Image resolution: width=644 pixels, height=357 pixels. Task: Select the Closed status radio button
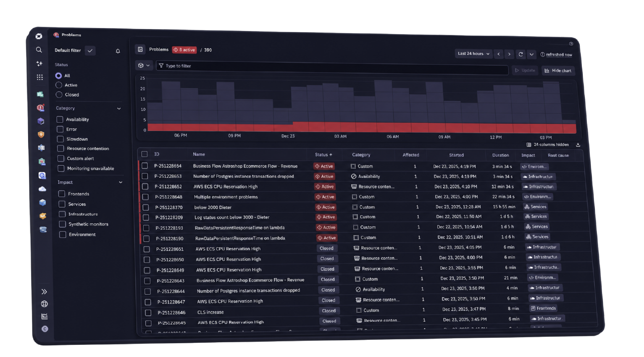59,95
